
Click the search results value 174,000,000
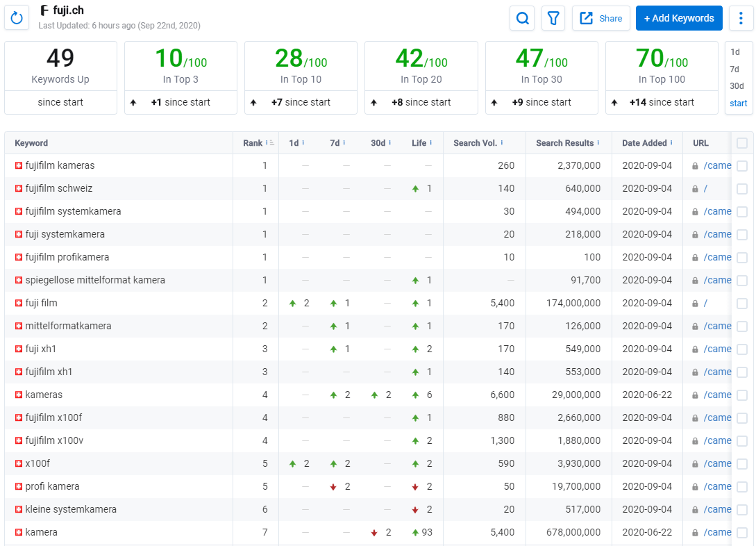(x=573, y=304)
